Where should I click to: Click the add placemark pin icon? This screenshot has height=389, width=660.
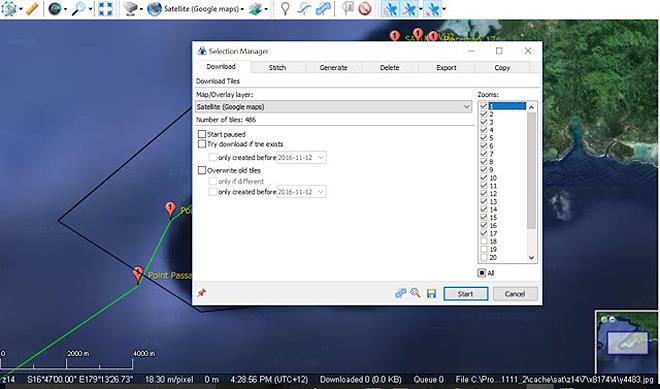285,8
